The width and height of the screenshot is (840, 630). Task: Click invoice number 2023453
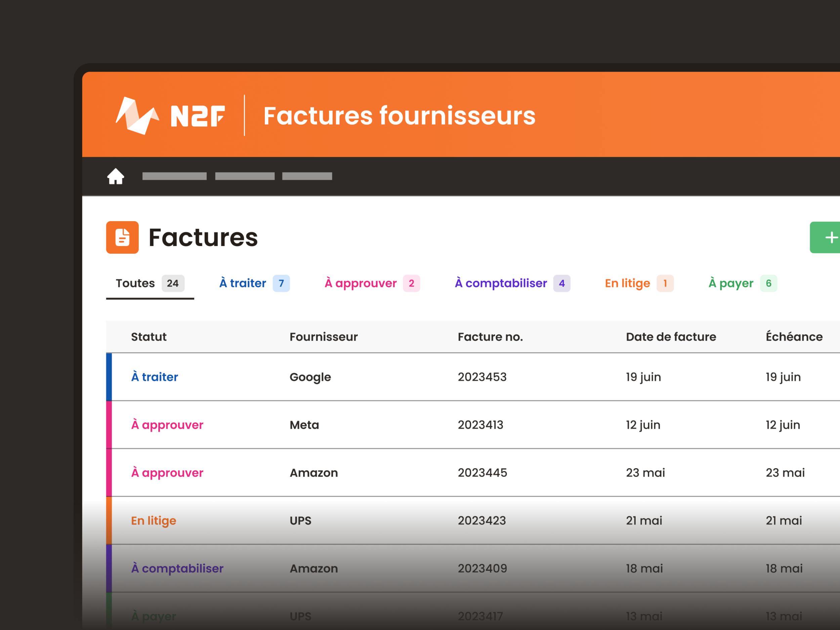coord(482,377)
